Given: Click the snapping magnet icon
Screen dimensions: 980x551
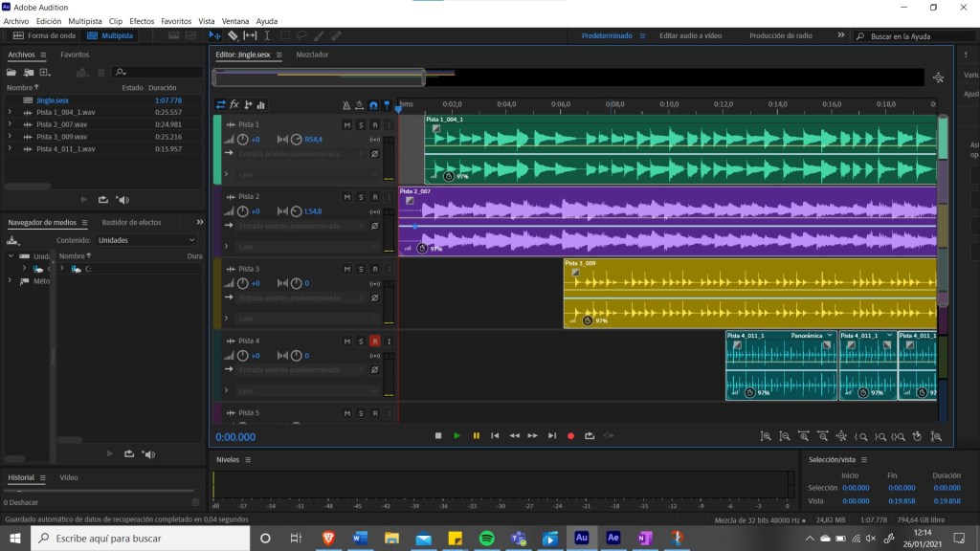Looking at the screenshot, I should 373,105.
